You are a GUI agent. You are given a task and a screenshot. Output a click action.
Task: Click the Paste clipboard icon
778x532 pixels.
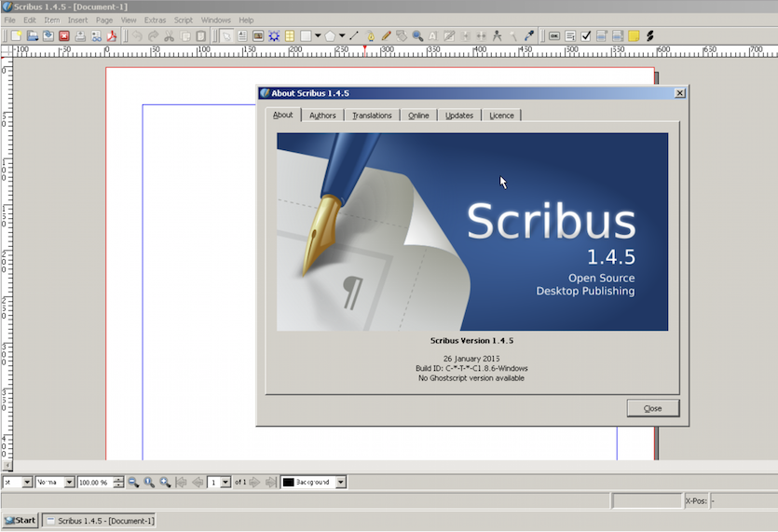200,35
